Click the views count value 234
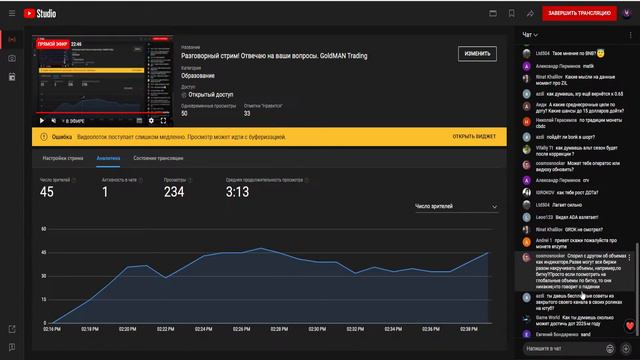This screenshot has height=360, width=640. [x=174, y=192]
